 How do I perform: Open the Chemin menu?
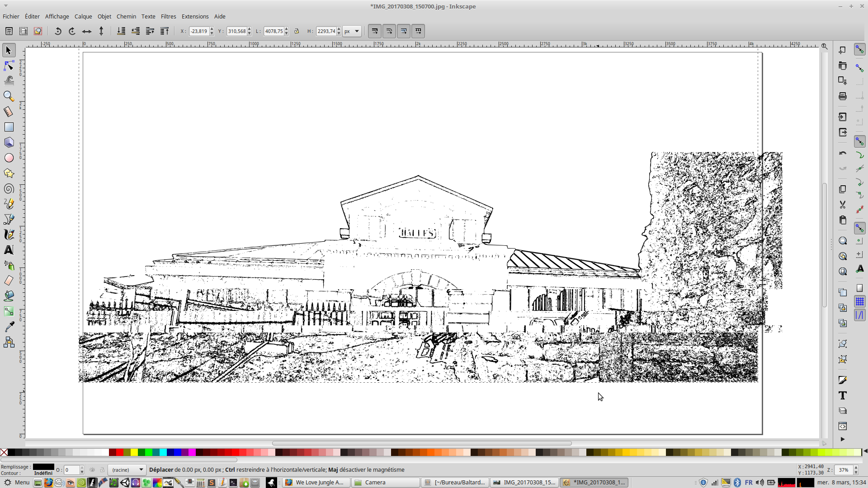[x=126, y=16]
